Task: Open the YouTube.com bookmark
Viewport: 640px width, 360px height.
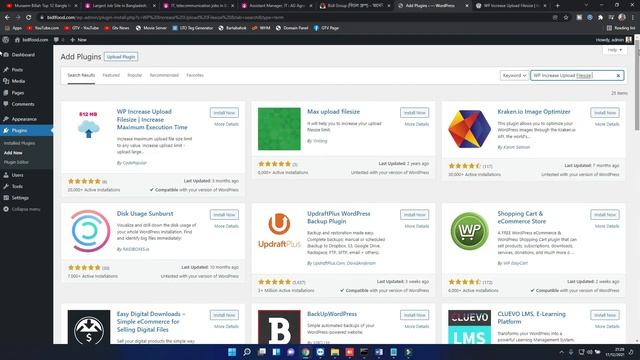Action: point(43,28)
